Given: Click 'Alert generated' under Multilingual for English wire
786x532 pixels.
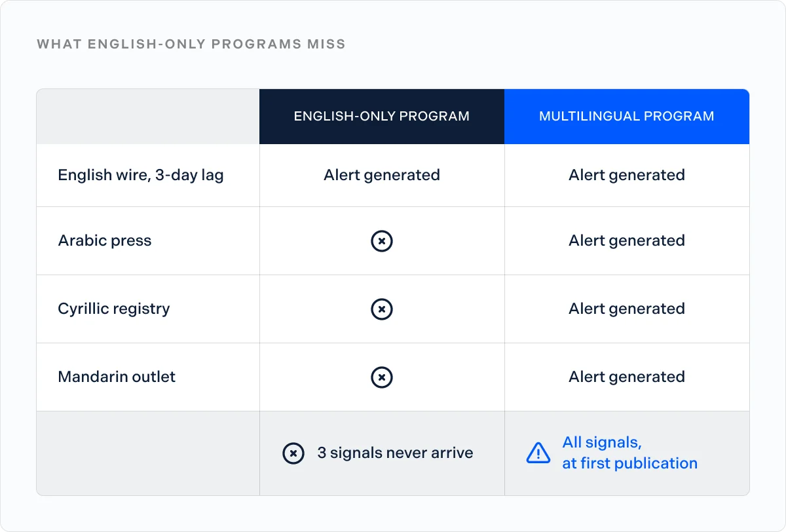Looking at the screenshot, I should 627,175.
